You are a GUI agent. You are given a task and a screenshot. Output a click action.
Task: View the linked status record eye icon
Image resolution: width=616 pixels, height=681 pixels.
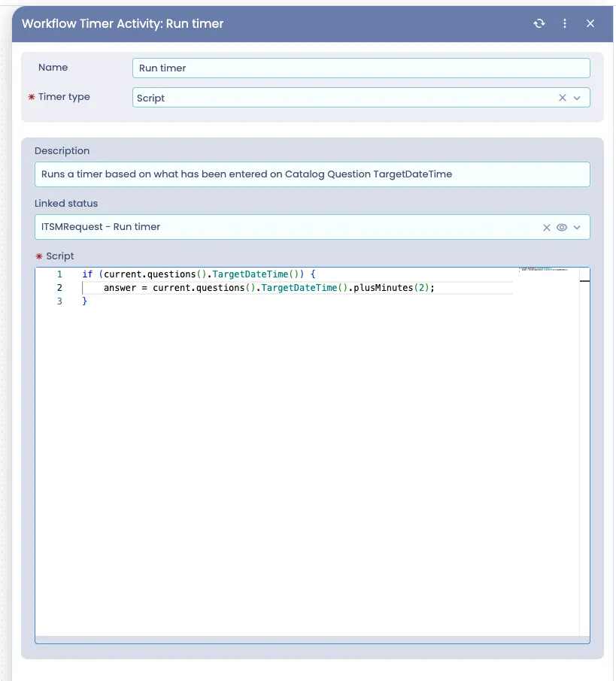562,228
